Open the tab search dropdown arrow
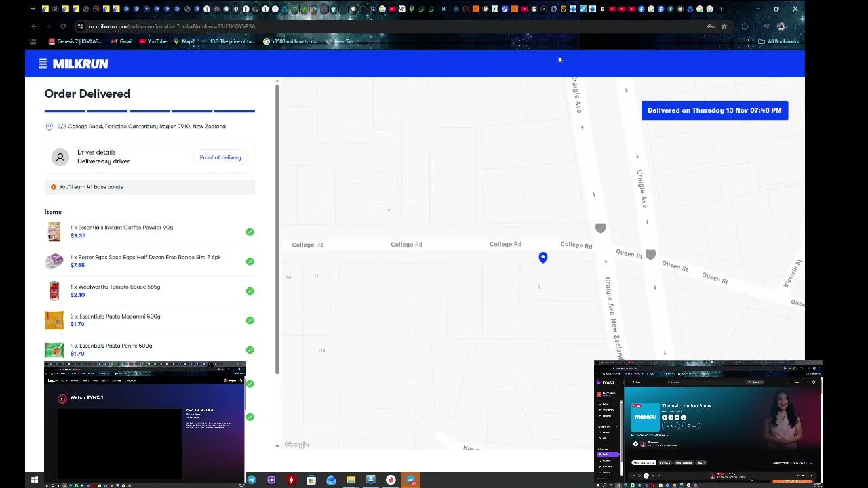Image resolution: width=868 pixels, height=488 pixels. click(33, 9)
